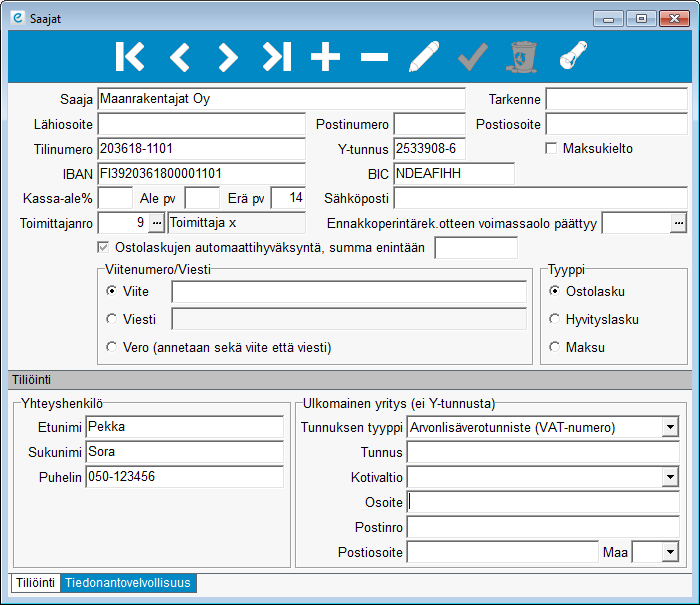
Task: Click the Puhelin phone field
Action: click(x=185, y=477)
